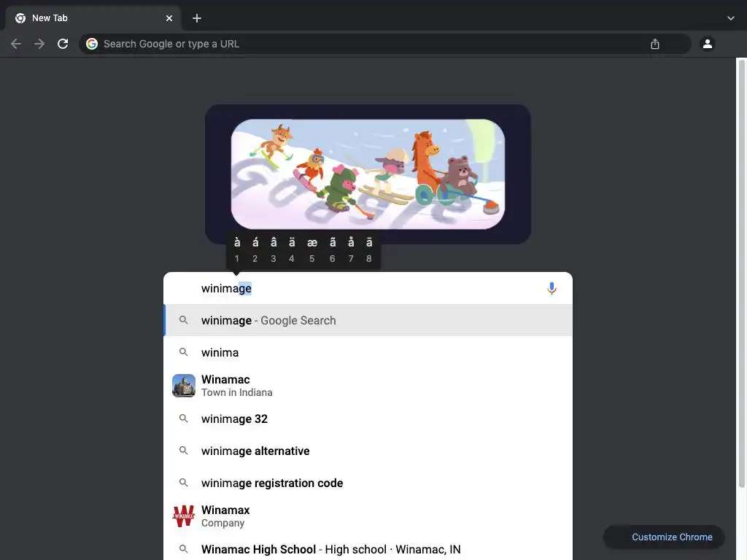Choose accent option à numbered 1
The width and height of the screenshot is (747, 560).
coord(237,250)
